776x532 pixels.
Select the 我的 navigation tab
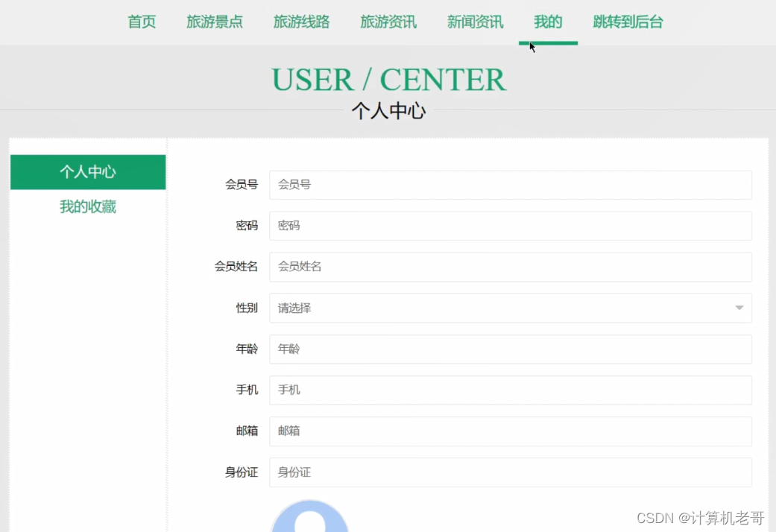548,22
